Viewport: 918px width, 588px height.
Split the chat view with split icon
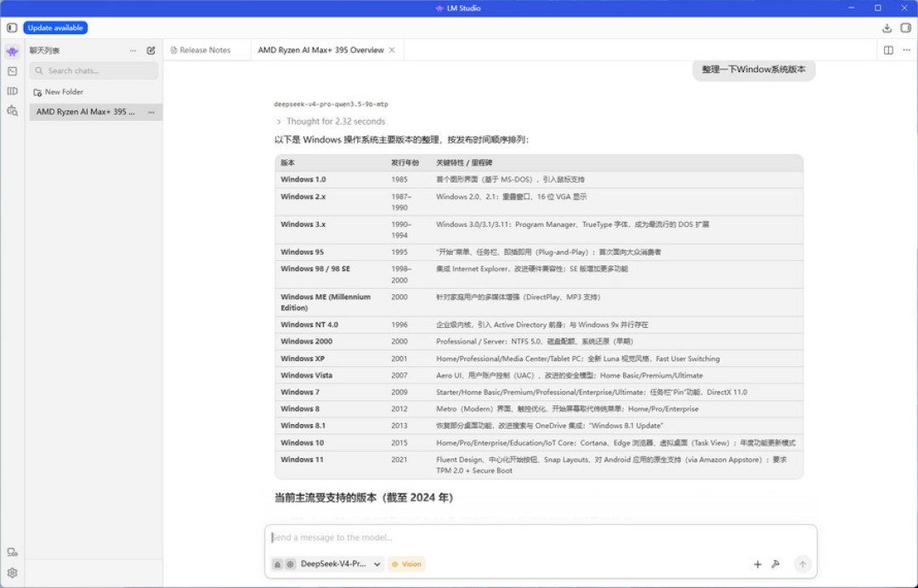(888, 50)
